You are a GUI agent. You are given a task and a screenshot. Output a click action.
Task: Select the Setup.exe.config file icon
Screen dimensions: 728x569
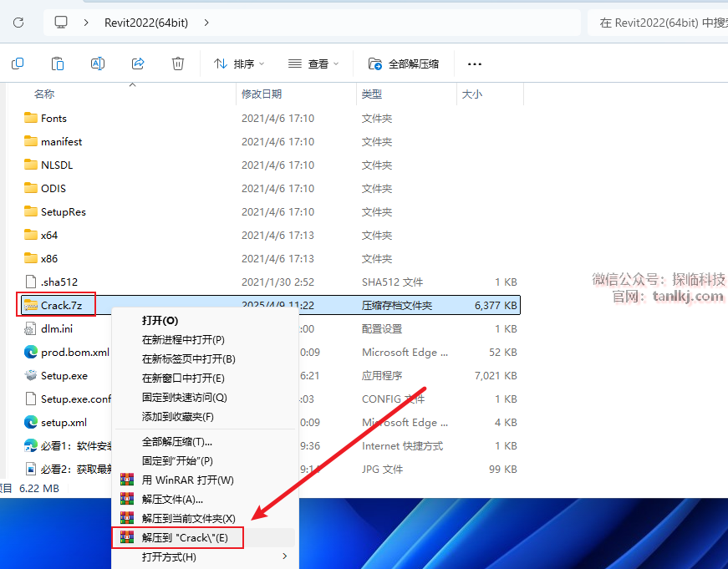pyautogui.click(x=31, y=399)
